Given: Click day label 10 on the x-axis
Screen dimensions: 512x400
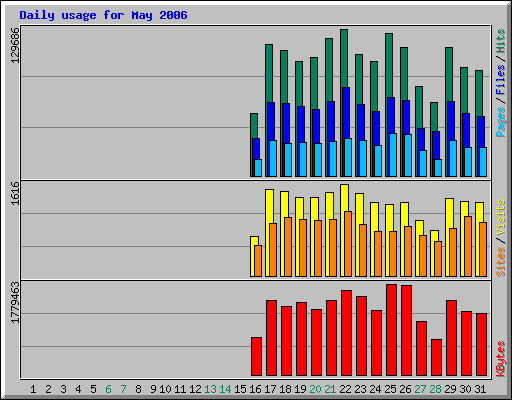Looking at the screenshot, I should click(x=165, y=389).
